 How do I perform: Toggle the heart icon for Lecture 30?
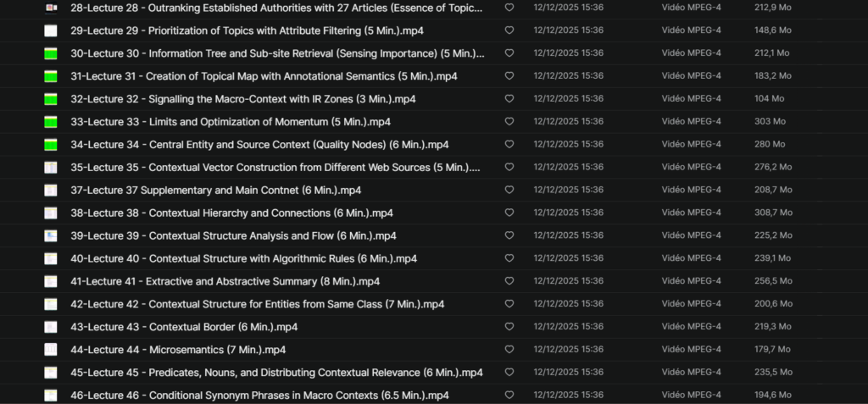(x=509, y=53)
